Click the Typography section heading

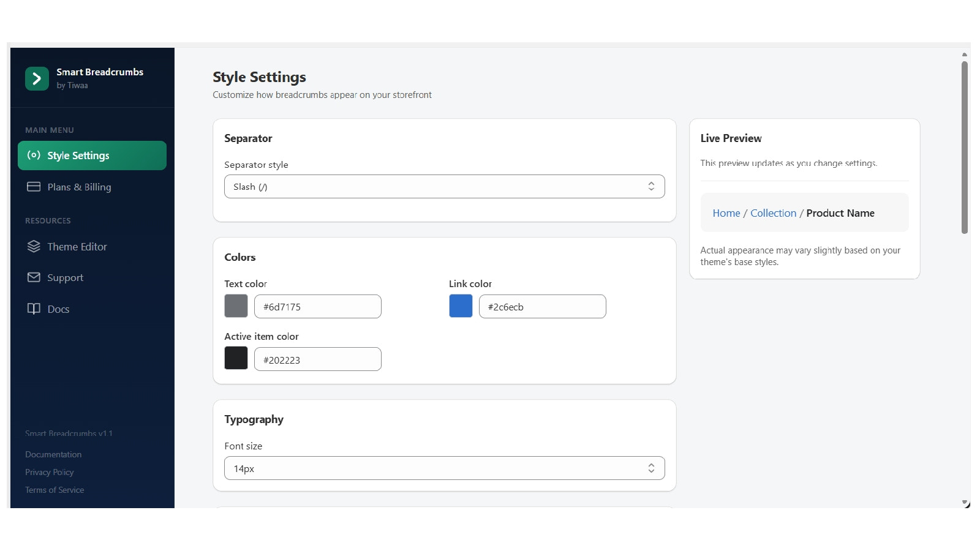point(254,419)
